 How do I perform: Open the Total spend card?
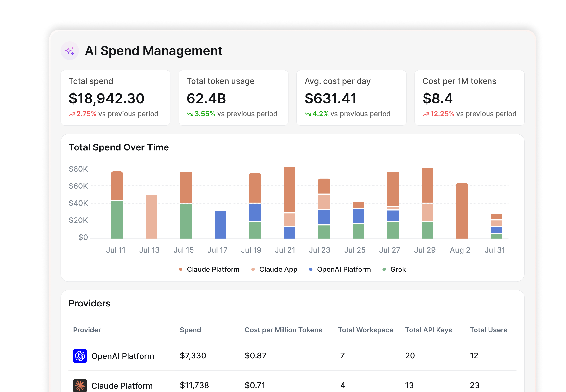115,98
